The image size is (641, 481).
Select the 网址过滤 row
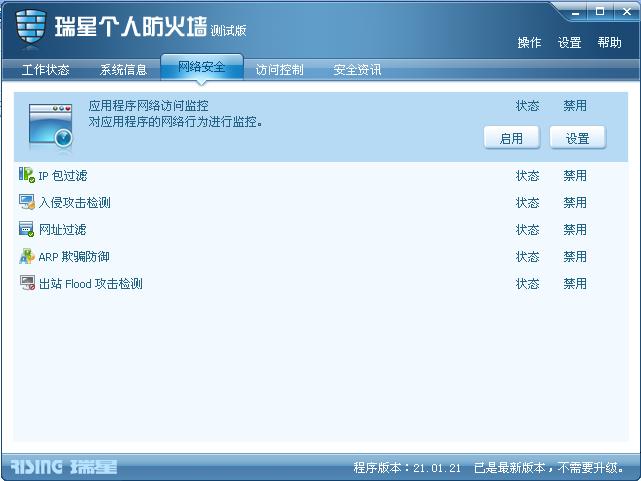321,230
